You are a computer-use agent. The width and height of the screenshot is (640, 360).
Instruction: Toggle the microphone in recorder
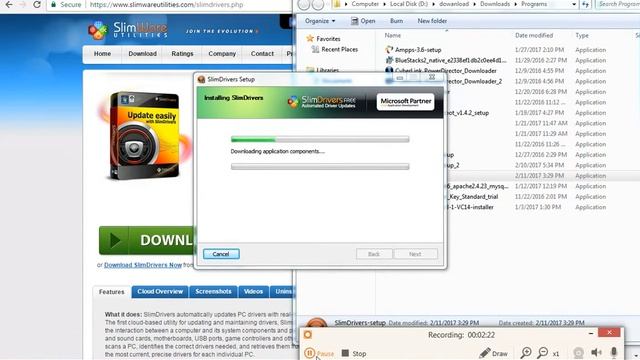(x=613, y=353)
